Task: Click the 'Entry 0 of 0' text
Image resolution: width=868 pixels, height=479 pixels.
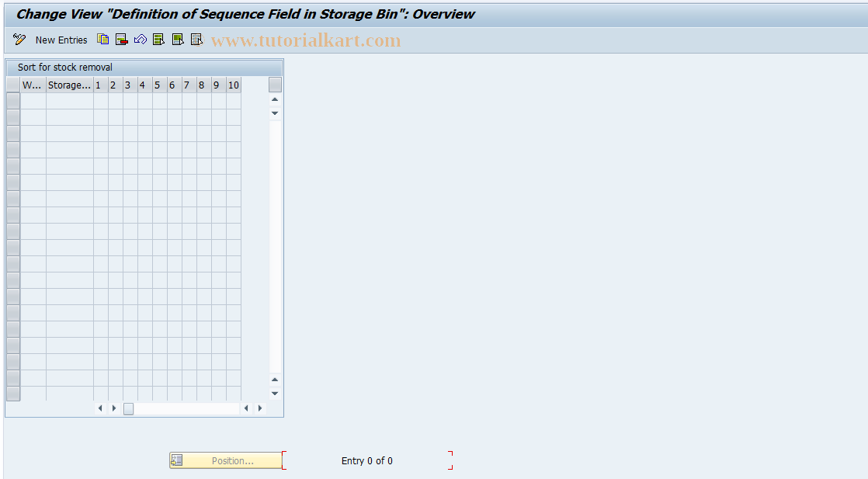Action: click(x=367, y=460)
